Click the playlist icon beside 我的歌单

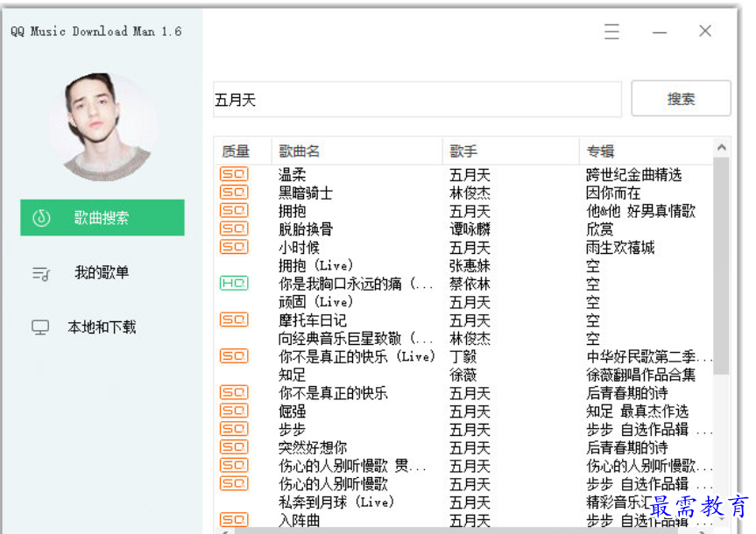coord(41,274)
